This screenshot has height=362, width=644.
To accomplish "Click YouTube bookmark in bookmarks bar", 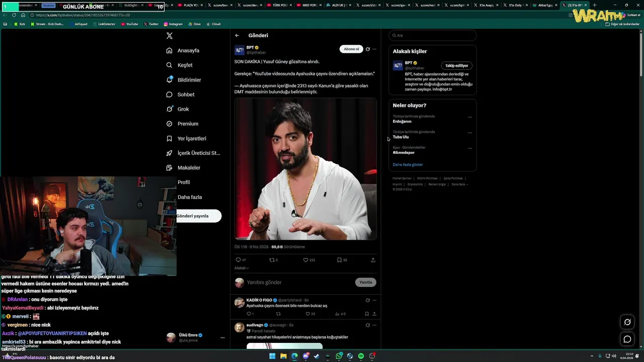I will point(129,24).
